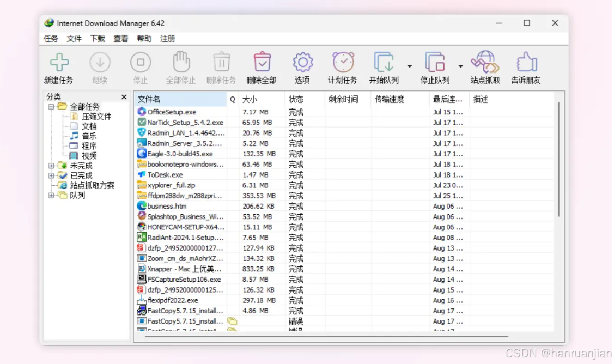Open the 查看 menu
614x364 pixels.
121,38
